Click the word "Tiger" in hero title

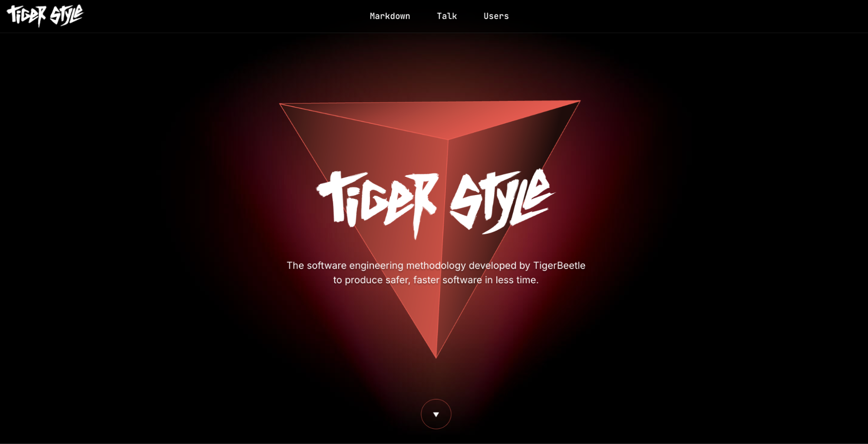coord(377,204)
